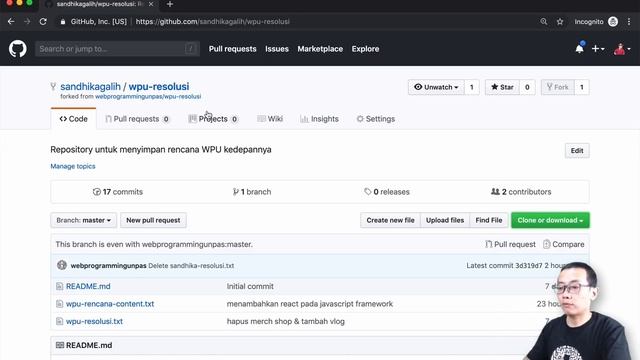Expand Clone or download dropdown
The height and width of the screenshot is (360, 640).
tap(550, 220)
